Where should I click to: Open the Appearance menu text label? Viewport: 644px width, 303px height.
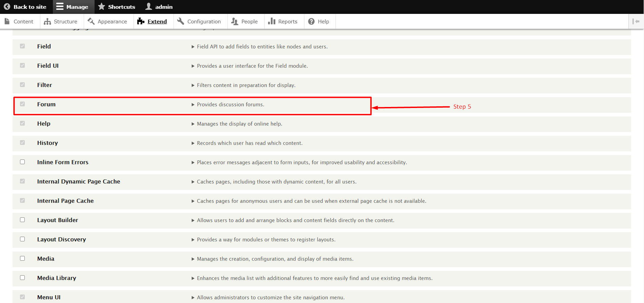click(x=112, y=21)
